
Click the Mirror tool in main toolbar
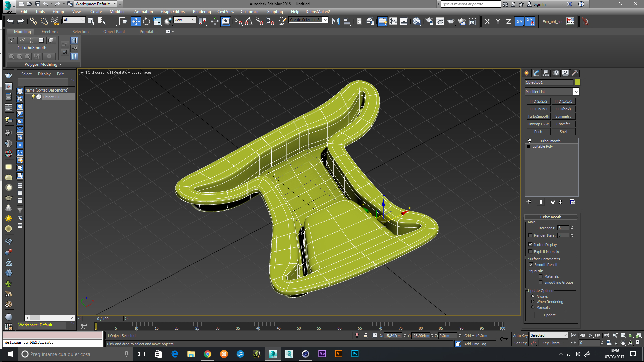click(x=336, y=22)
